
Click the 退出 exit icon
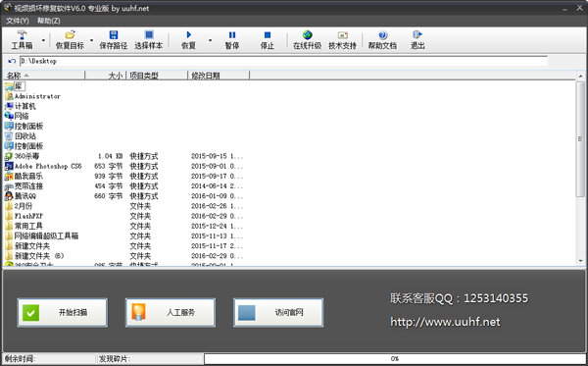[x=417, y=35]
